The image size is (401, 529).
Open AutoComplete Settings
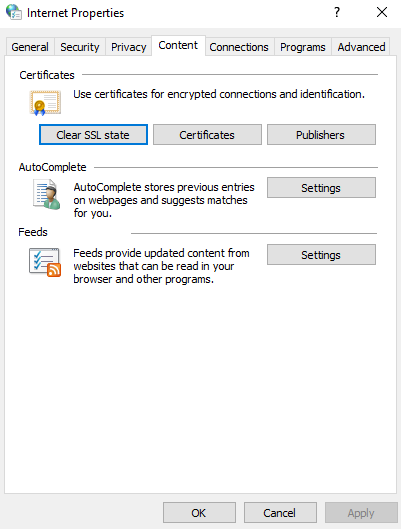(x=321, y=188)
